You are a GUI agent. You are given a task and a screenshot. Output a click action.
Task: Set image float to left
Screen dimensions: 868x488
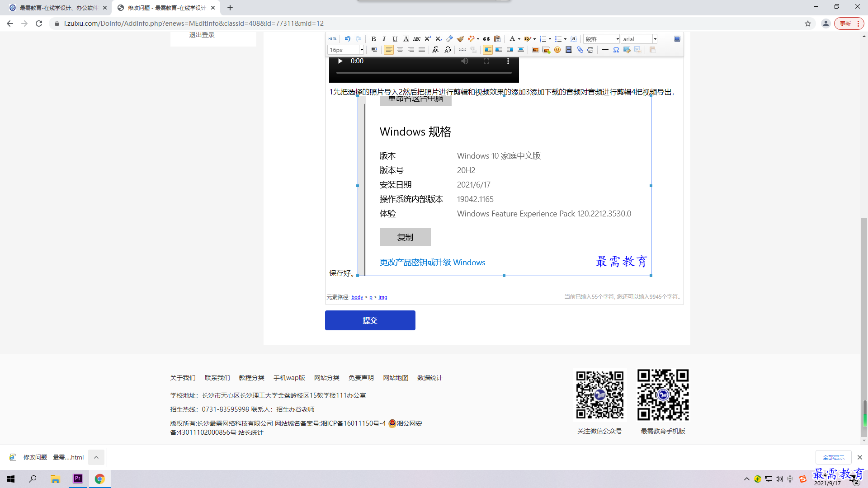[499, 50]
